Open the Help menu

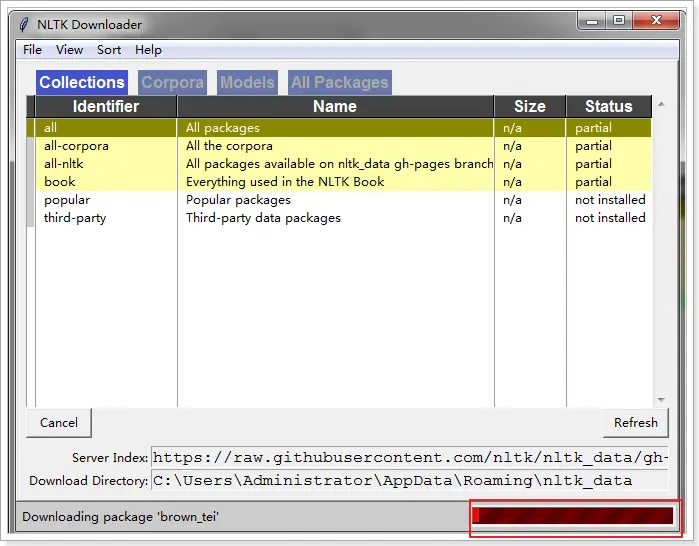pos(148,50)
